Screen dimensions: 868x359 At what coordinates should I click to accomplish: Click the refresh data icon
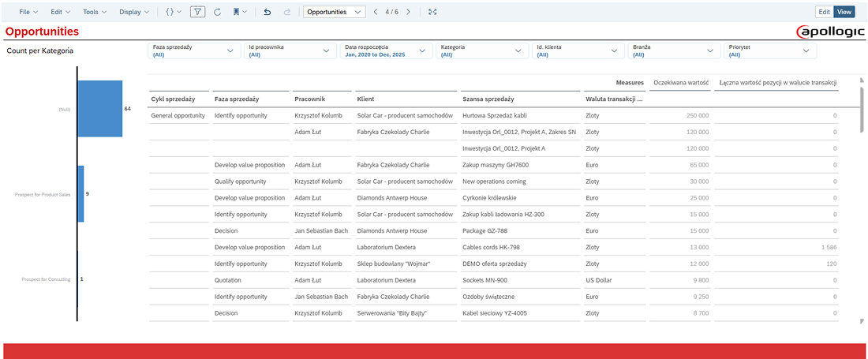pos(217,12)
